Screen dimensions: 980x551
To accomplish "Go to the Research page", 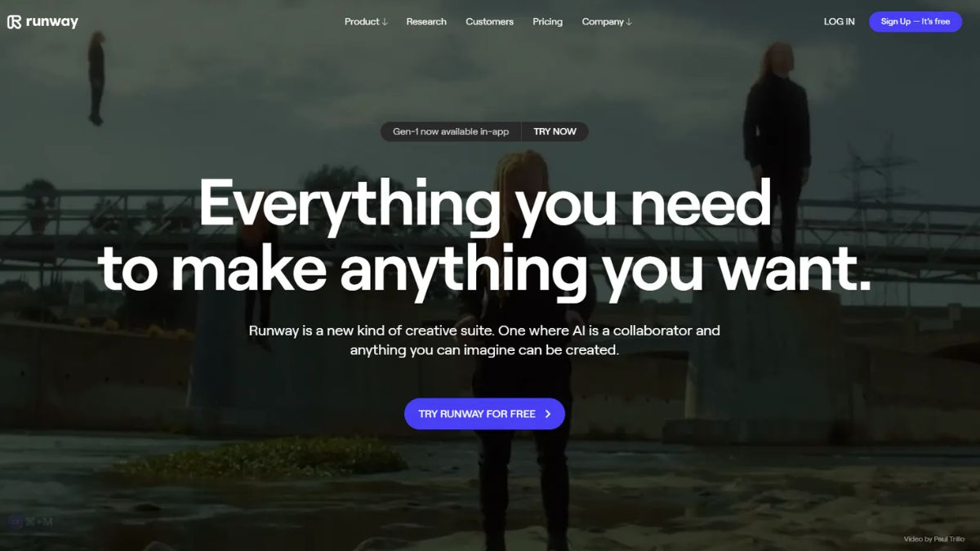I will point(426,22).
